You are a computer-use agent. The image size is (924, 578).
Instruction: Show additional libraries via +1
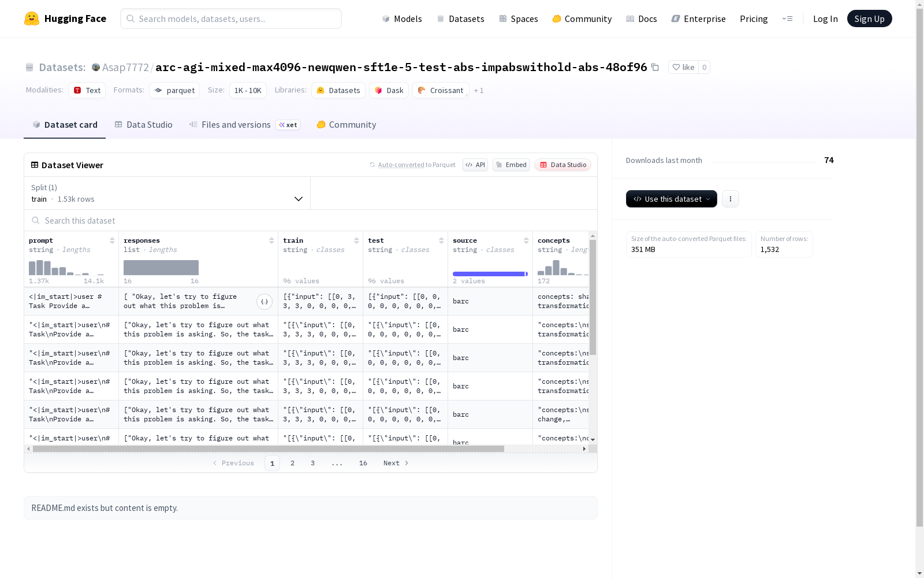pos(479,91)
